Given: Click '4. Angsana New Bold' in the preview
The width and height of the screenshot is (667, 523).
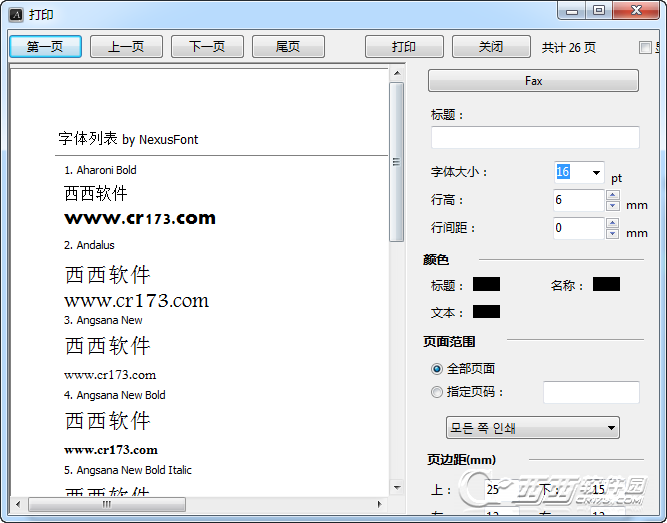Looking at the screenshot, I should coord(114,395).
